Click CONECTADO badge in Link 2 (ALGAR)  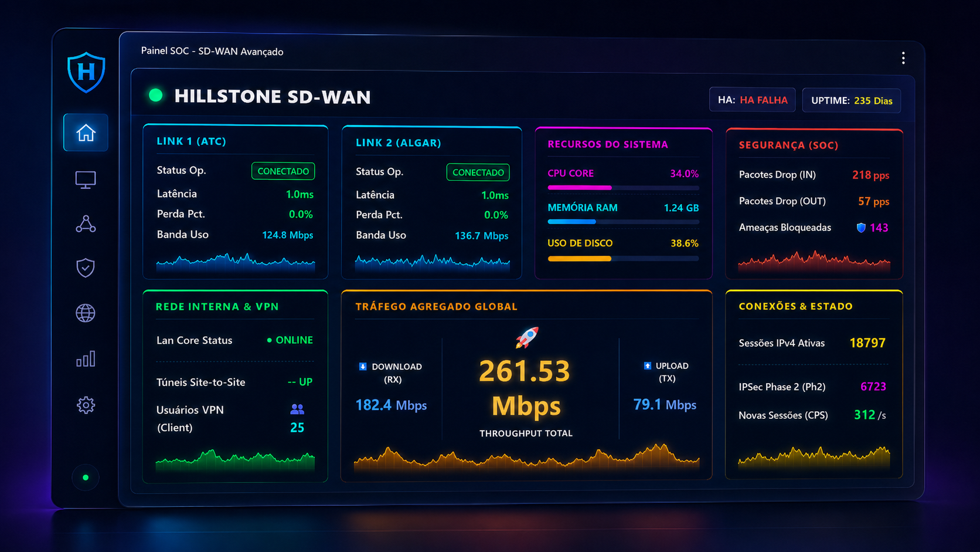pos(478,172)
